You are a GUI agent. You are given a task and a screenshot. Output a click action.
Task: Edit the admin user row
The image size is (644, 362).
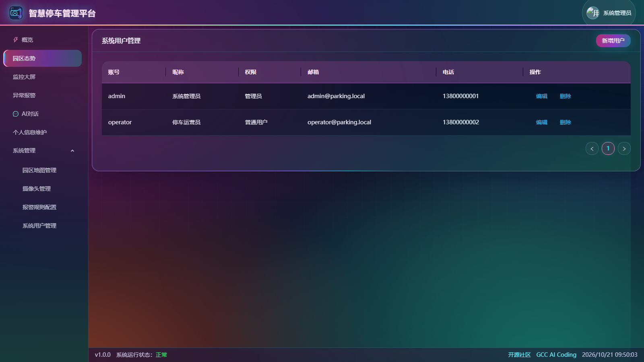[x=542, y=96]
